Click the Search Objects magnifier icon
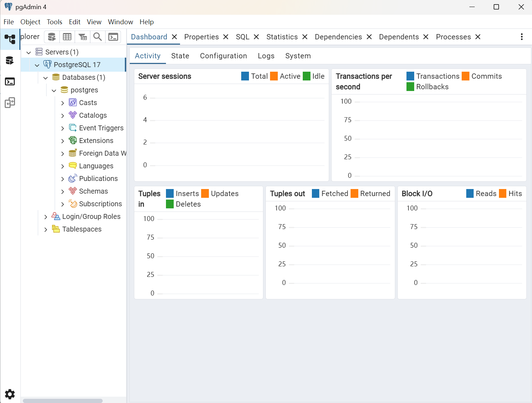This screenshot has width=532, height=403. click(98, 37)
